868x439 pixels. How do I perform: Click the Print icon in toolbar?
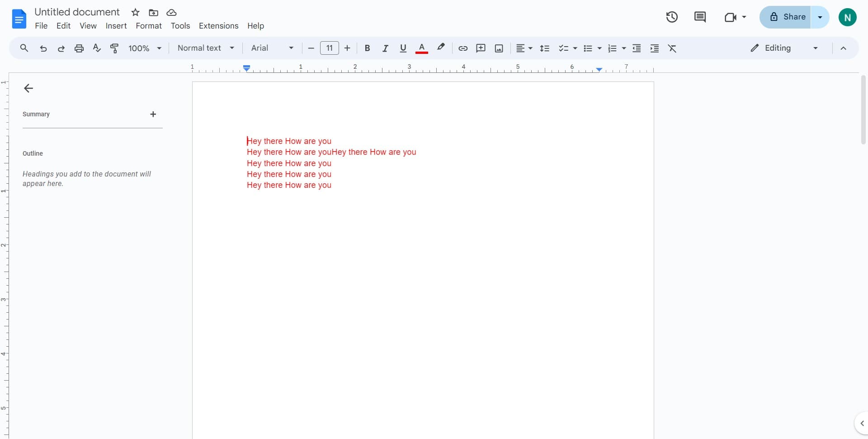79,48
